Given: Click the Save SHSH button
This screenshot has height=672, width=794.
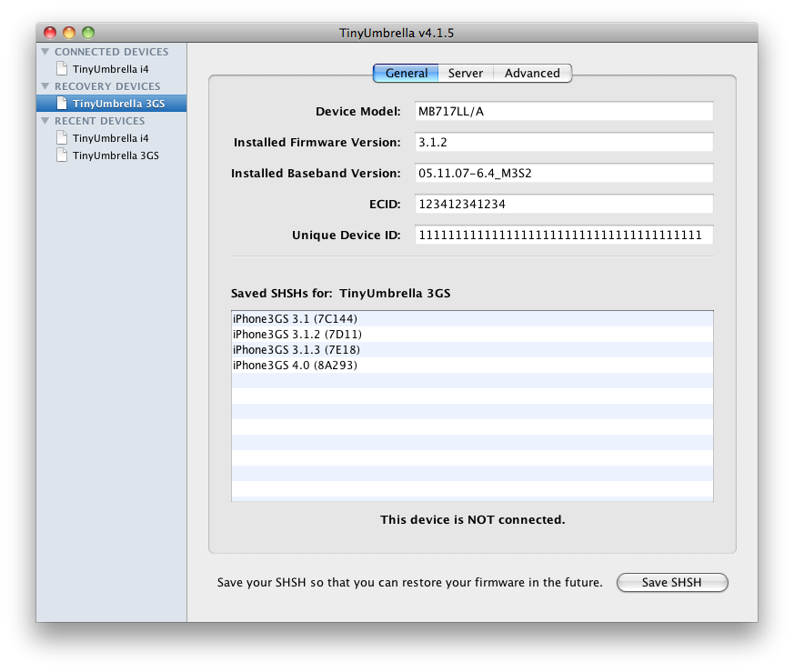Looking at the screenshot, I should [x=672, y=582].
